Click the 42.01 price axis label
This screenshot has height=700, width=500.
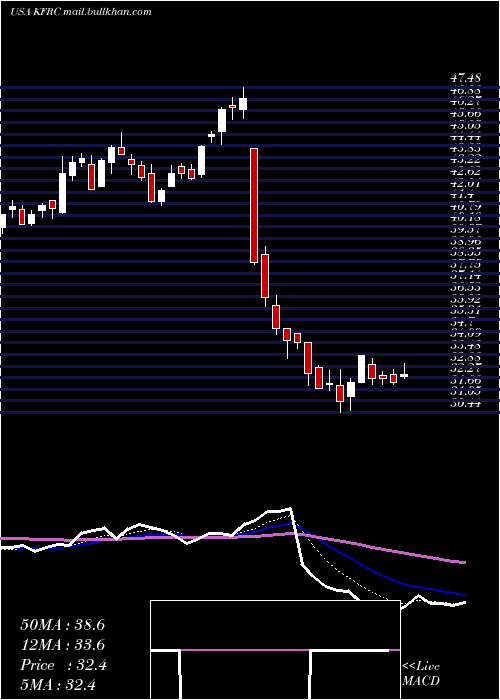(x=468, y=183)
